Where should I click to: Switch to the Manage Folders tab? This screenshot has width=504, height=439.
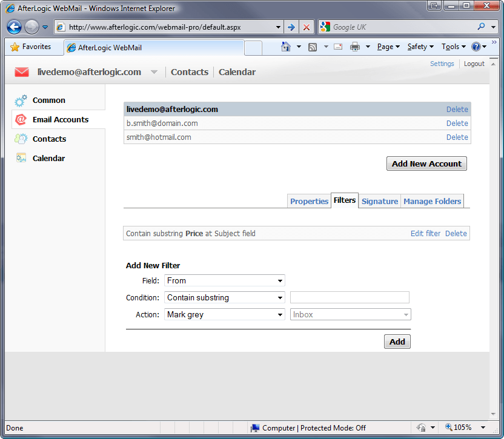[432, 200]
